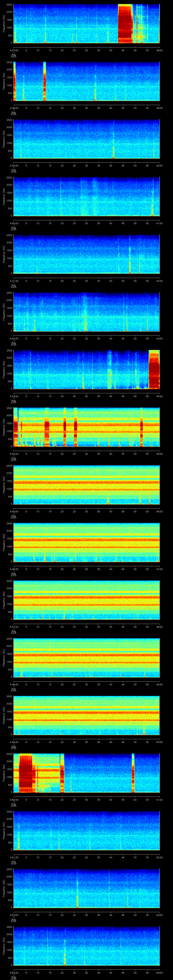Click the "54:00" end-of-axis label
173x980 pixels.
click(159, 972)
